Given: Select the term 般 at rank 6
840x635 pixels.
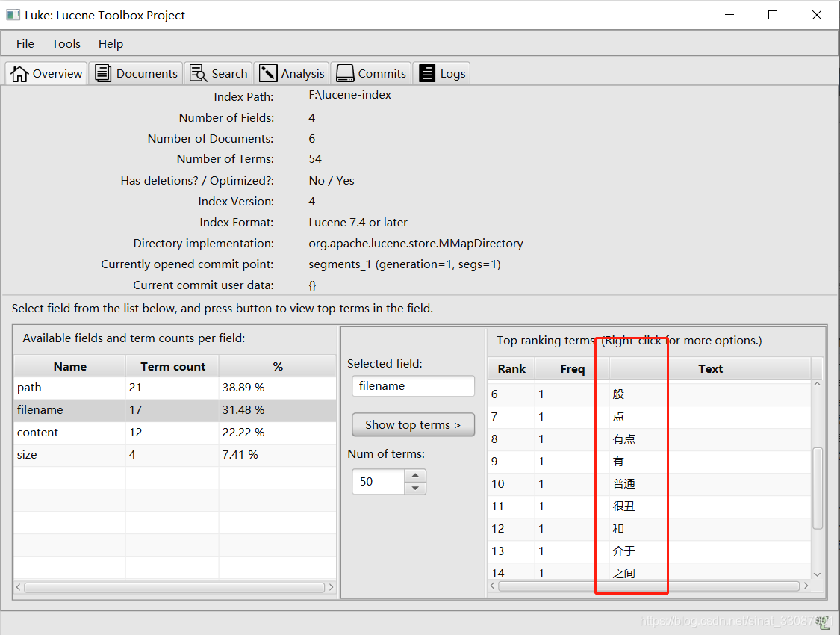Looking at the screenshot, I should 650,394.
